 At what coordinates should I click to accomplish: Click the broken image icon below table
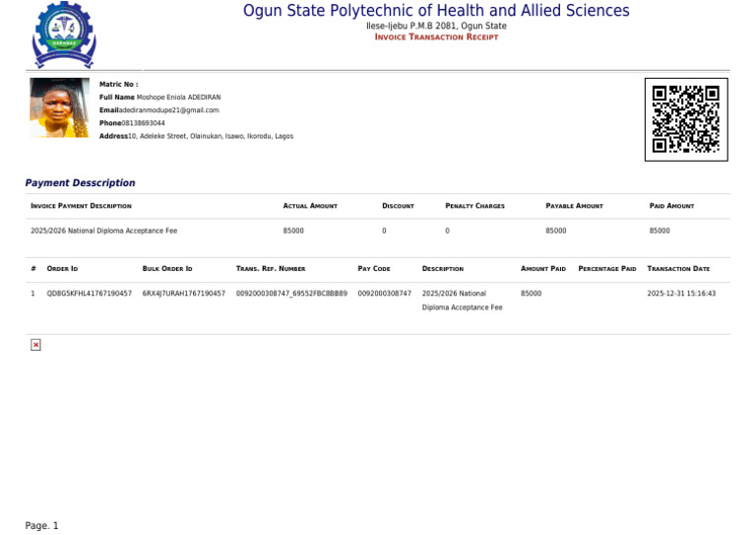pyautogui.click(x=35, y=345)
